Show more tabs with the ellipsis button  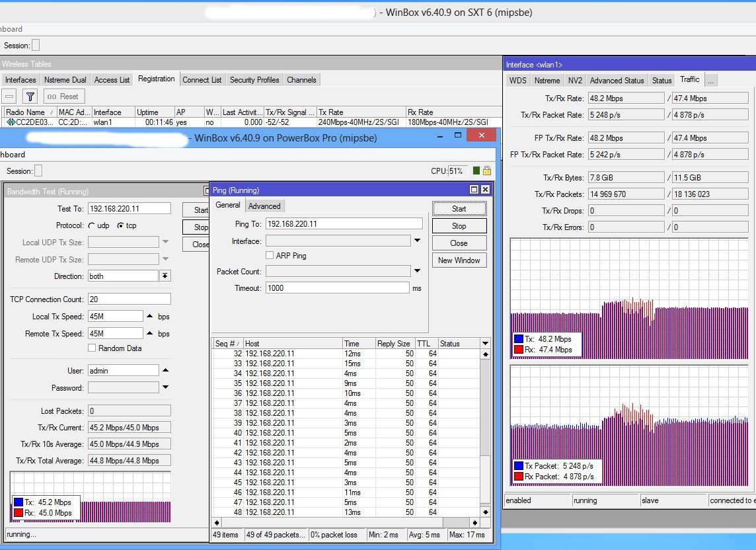[710, 81]
